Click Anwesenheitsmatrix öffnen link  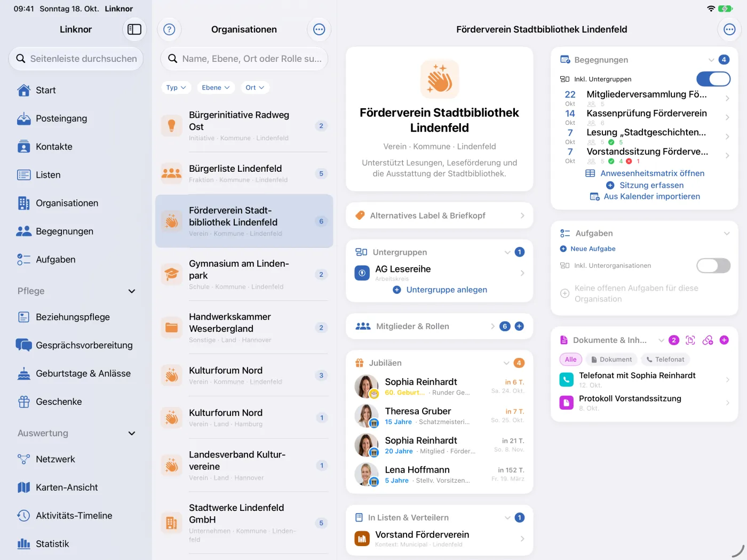coord(645,173)
